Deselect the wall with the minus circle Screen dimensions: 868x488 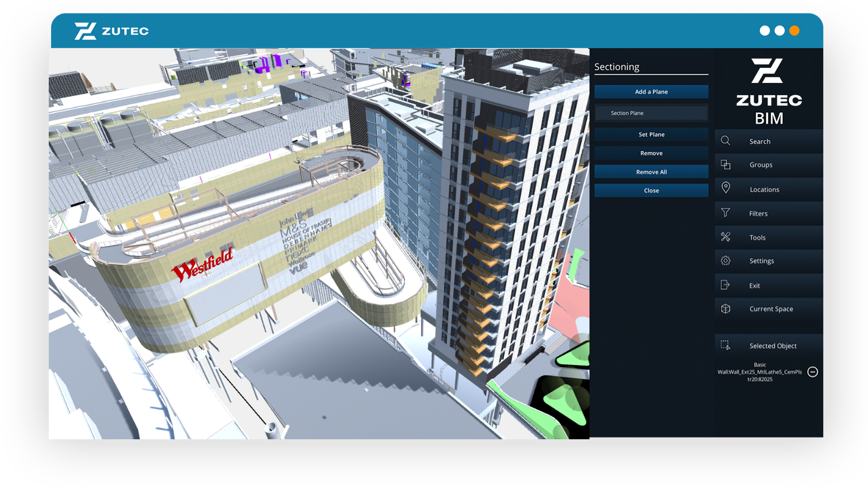[813, 372]
